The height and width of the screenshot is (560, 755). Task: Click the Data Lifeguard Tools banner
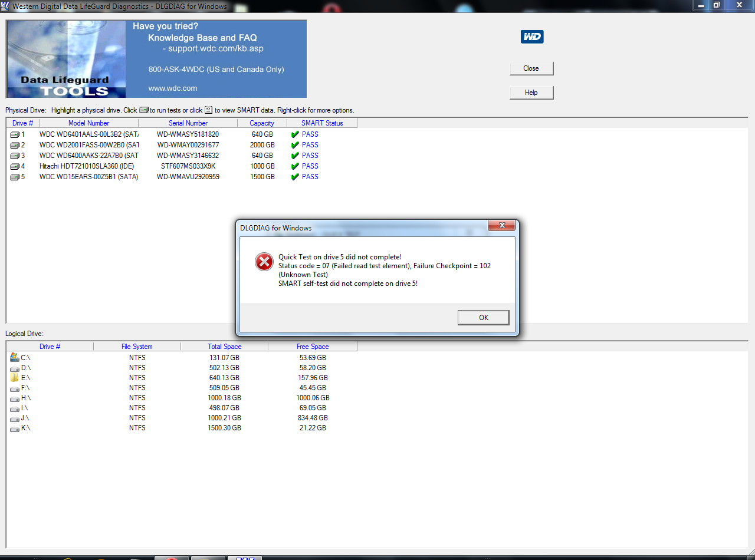(156, 59)
